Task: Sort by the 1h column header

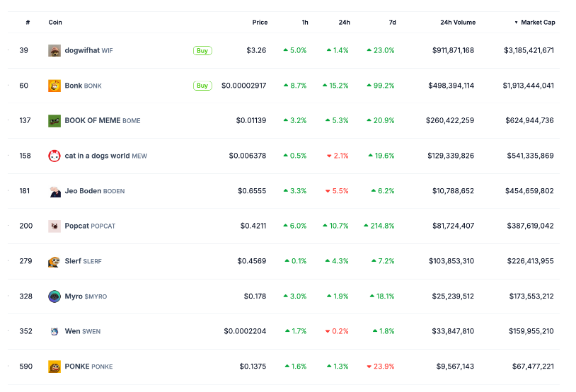Action: click(x=305, y=23)
